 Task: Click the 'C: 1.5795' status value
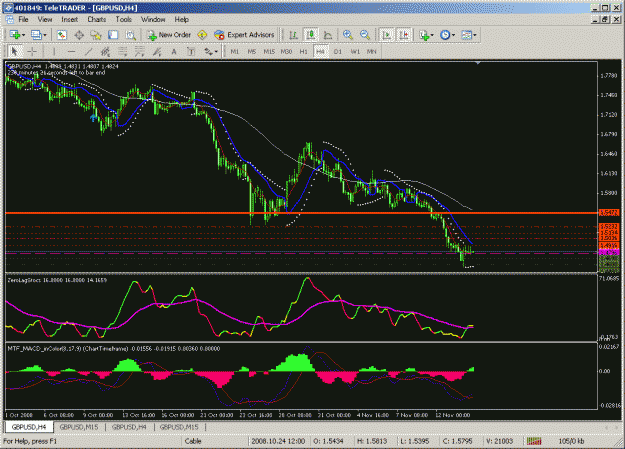click(x=458, y=441)
